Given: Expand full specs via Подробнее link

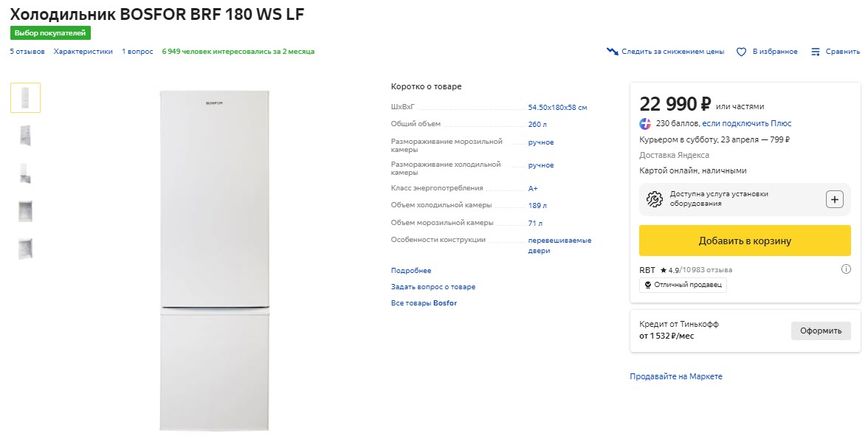Looking at the screenshot, I should (411, 271).
